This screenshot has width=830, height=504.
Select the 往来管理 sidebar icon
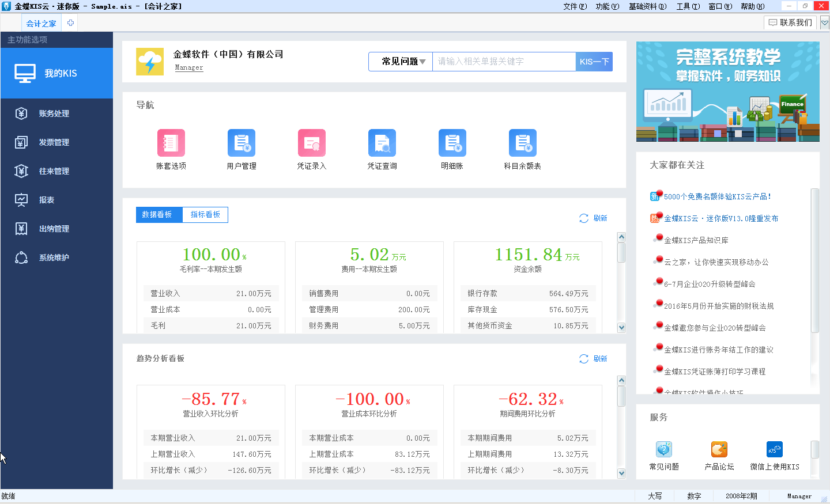21,171
